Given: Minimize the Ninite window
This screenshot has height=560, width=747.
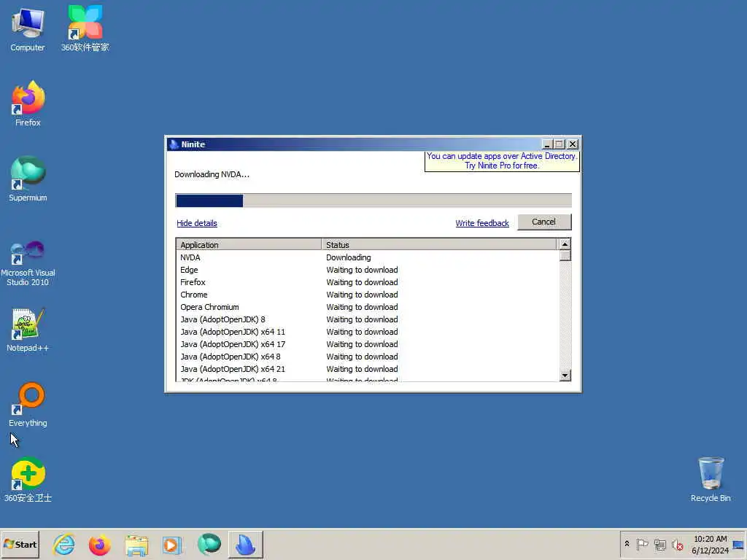Looking at the screenshot, I should 547,144.
